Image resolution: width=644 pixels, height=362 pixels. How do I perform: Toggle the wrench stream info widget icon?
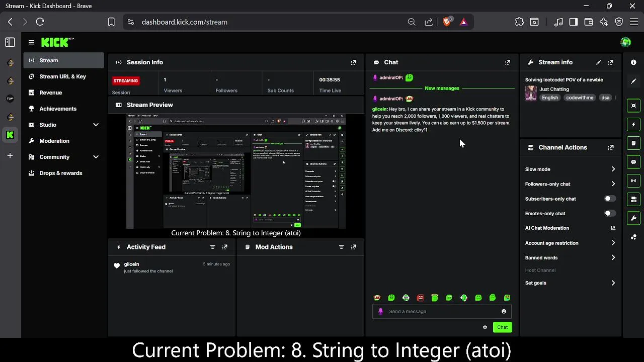(633, 218)
